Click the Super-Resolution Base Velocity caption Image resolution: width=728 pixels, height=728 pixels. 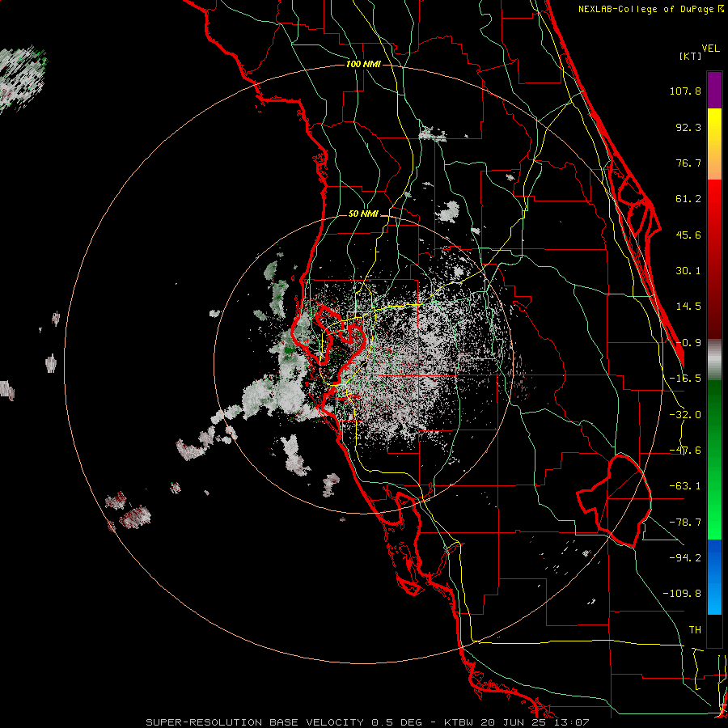coord(367,722)
